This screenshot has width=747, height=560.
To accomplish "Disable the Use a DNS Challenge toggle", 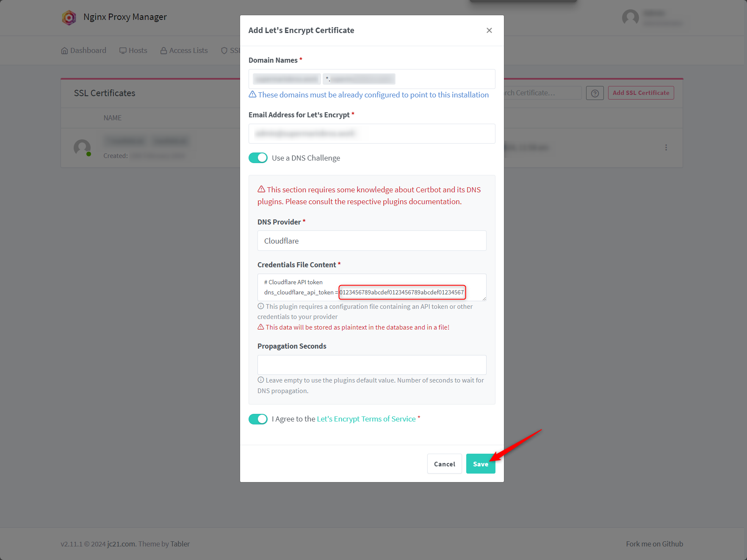I will 258,158.
